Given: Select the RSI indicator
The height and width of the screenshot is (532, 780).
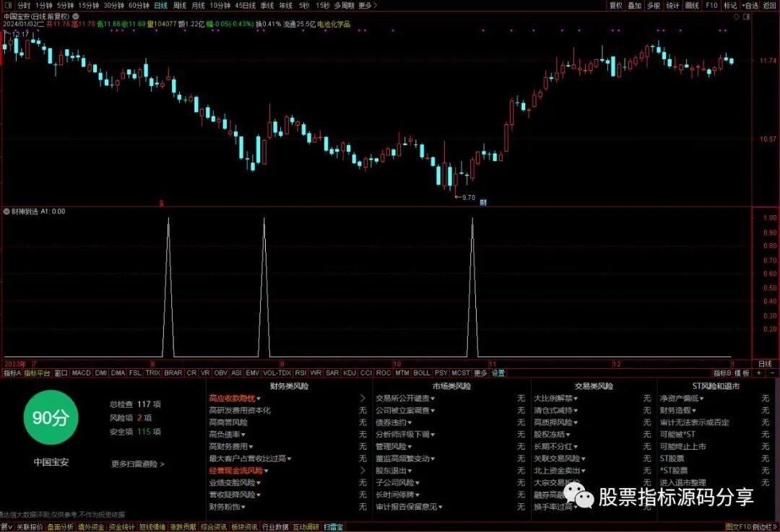Looking at the screenshot, I should (300, 373).
